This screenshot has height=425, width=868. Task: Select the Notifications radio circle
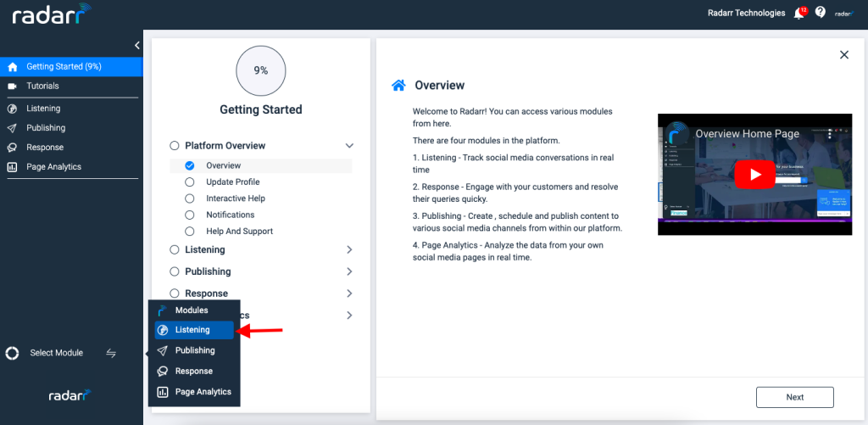coord(190,215)
